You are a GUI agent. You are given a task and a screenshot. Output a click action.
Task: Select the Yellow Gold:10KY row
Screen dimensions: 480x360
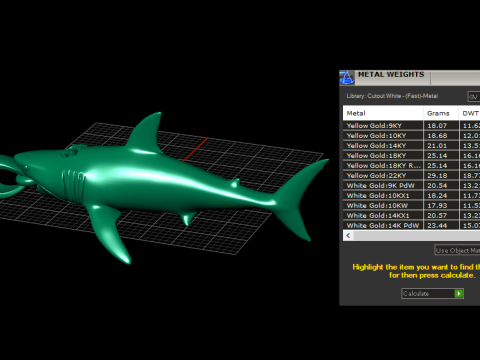tap(411, 136)
